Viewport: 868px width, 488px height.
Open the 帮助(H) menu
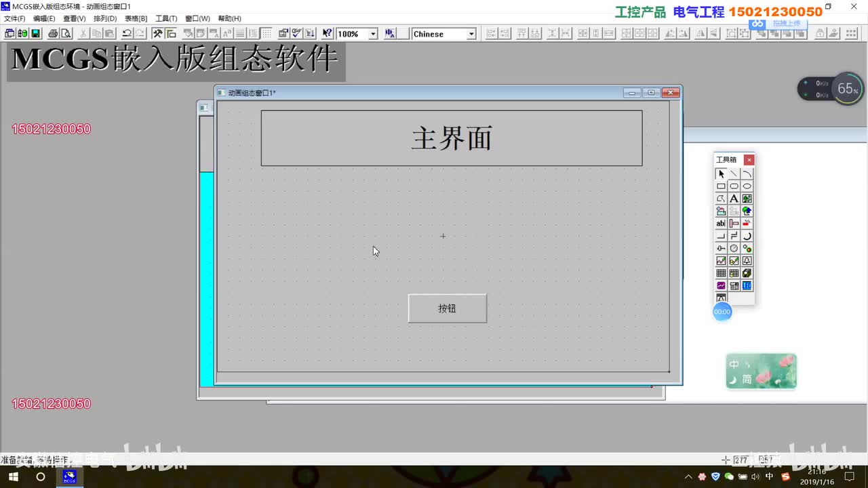point(229,18)
